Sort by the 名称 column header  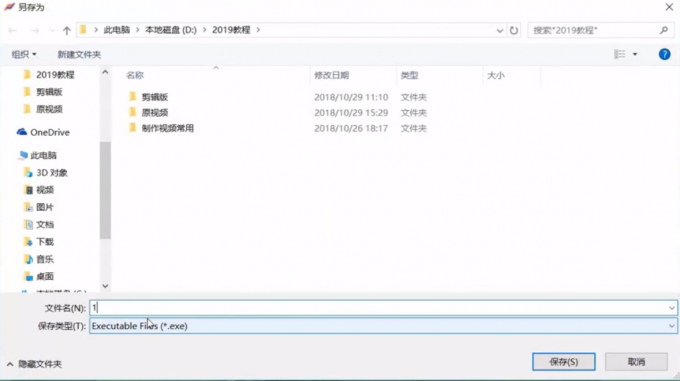click(135, 75)
